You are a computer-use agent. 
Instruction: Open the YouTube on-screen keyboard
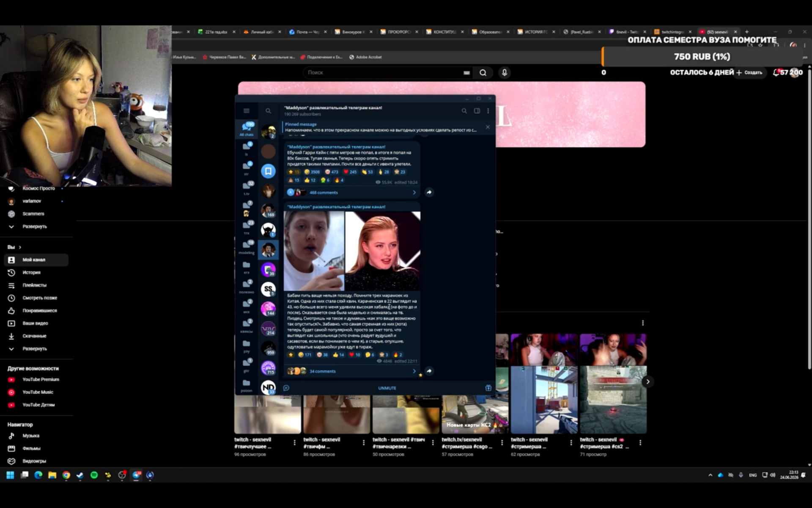(x=466, y=73)
